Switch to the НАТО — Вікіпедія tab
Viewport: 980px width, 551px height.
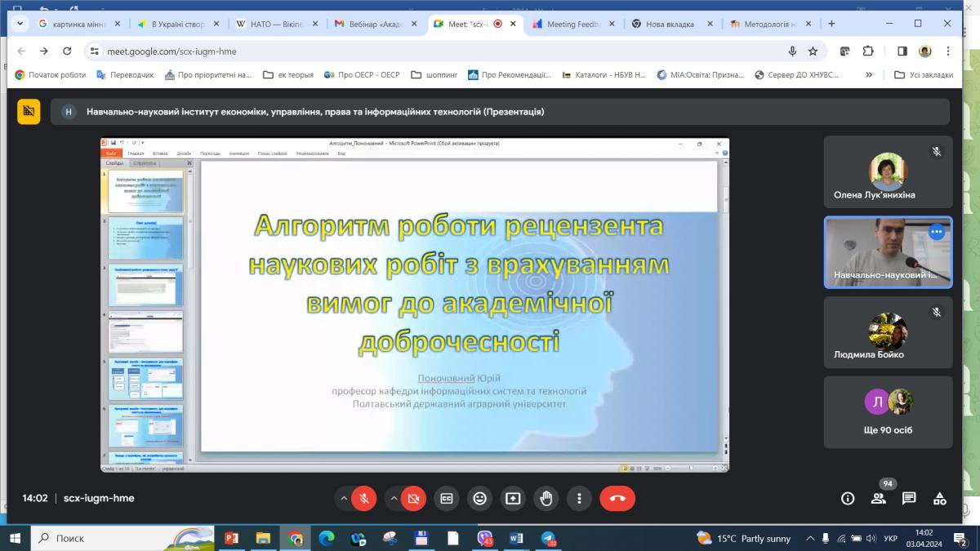(x=269, y=24)
